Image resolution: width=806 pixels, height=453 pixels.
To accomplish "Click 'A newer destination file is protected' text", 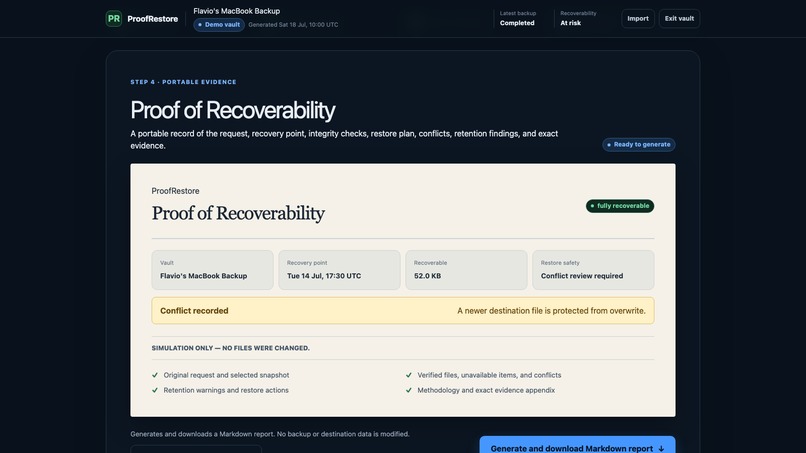I will point(551,311).
